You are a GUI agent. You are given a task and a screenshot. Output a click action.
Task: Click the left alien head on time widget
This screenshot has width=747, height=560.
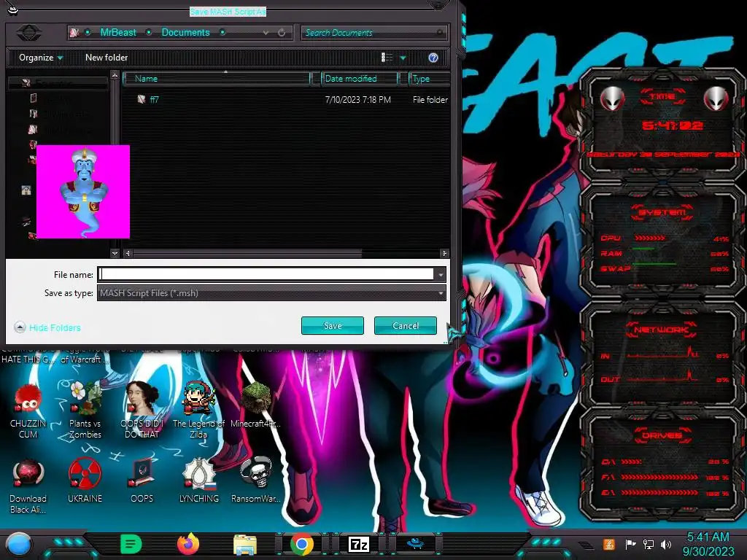click(612, 99)
